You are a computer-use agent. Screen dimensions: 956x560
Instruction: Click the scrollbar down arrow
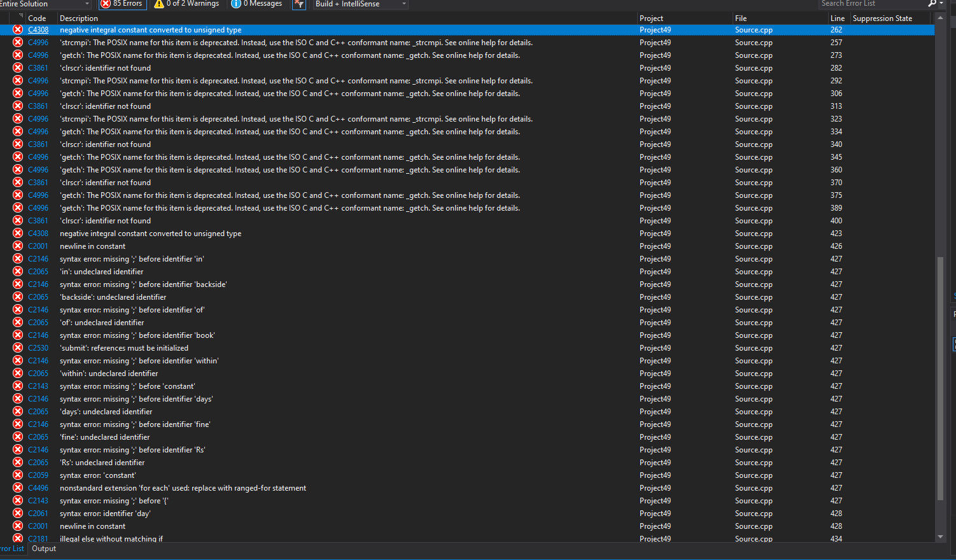point(940,537)
